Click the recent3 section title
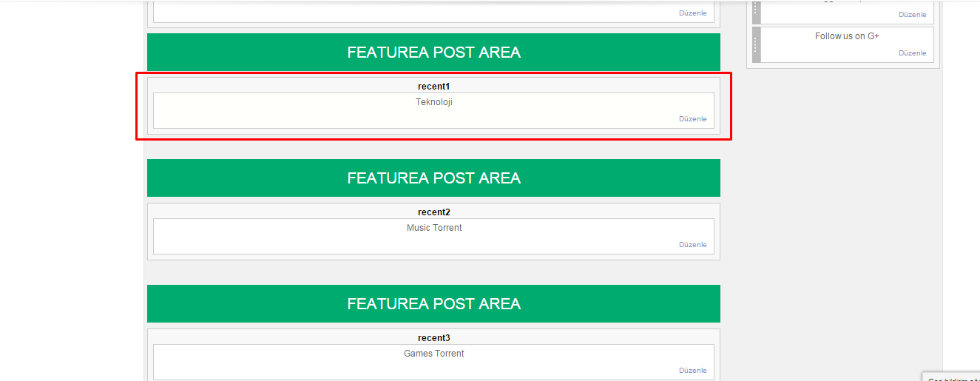 click(x=433, y=338)
